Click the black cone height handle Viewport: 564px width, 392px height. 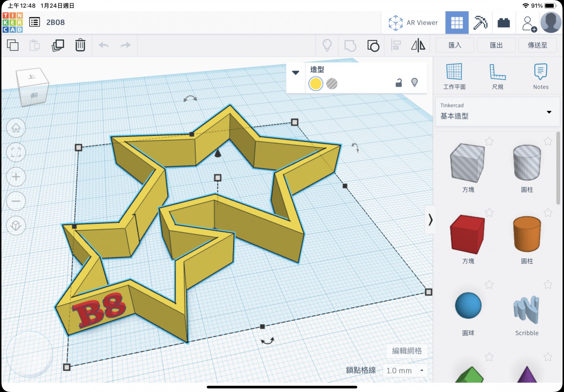click(218, 153)
